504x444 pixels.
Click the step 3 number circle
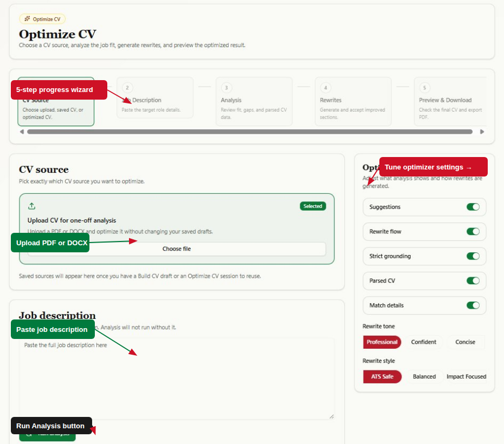tap(227, 88)
